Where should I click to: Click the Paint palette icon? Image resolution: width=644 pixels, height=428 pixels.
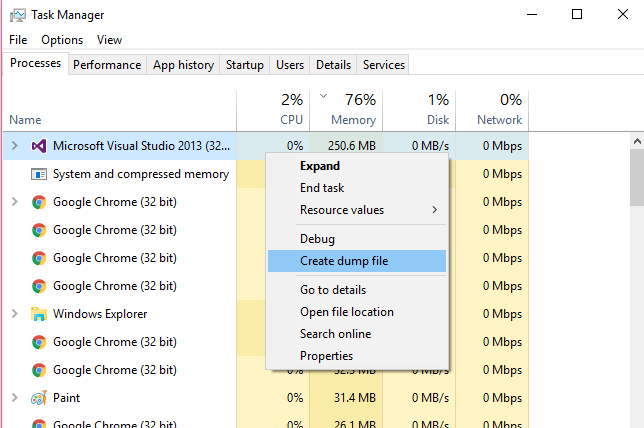pos(39,398)
